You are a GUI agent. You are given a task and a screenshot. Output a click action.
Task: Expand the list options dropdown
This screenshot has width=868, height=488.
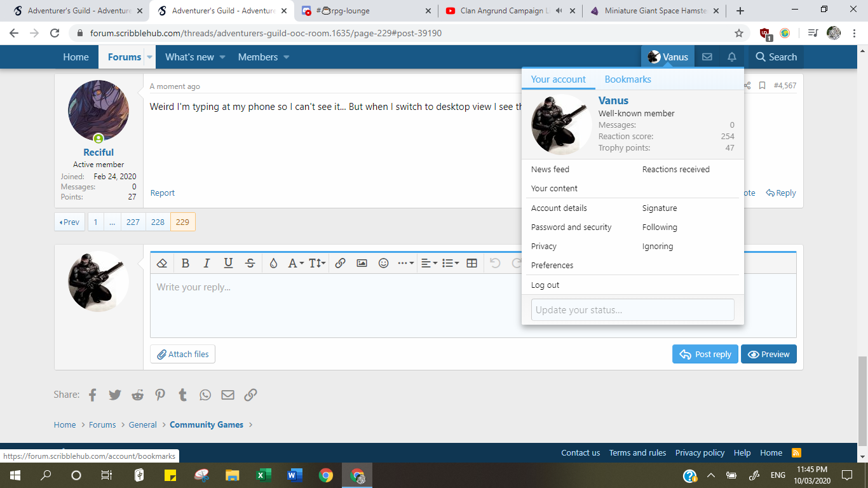(x=451, y=263)
